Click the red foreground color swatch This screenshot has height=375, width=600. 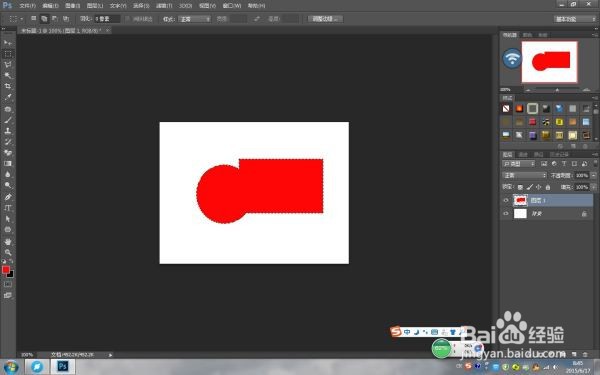(x=5, y=270)
